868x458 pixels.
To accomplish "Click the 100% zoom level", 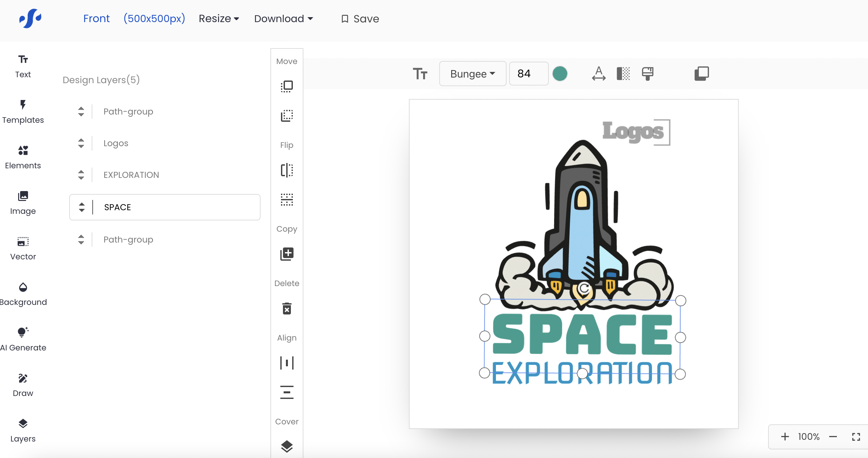I will tap(809, 437).
